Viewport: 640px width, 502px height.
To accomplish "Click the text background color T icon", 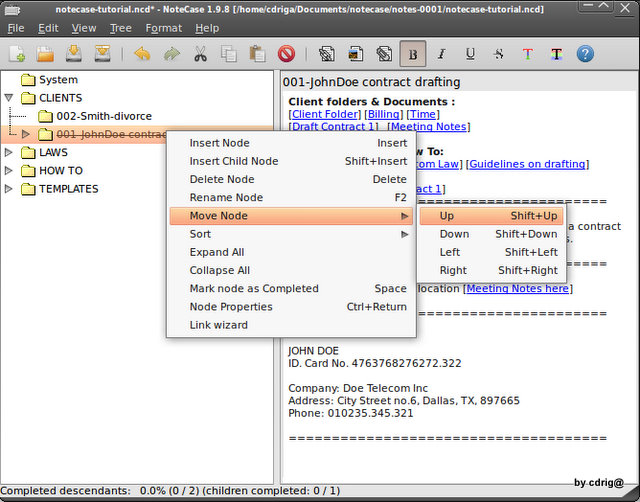I will (556, 54).
